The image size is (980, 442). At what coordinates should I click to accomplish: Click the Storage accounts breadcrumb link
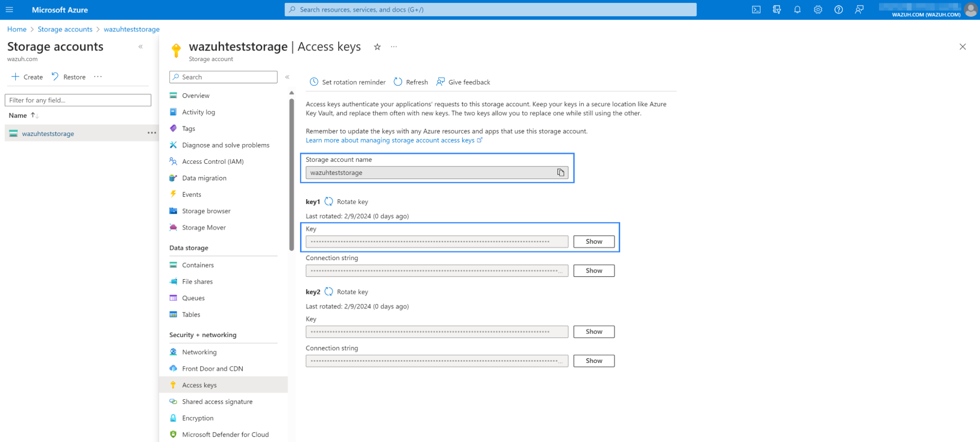point(65,29)
